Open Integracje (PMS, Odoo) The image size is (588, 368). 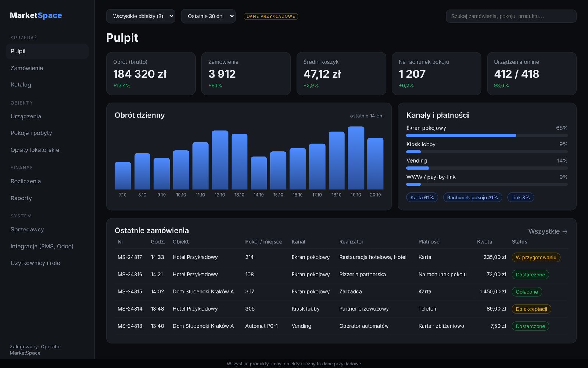pyautogui.click(x=47, y=246)
